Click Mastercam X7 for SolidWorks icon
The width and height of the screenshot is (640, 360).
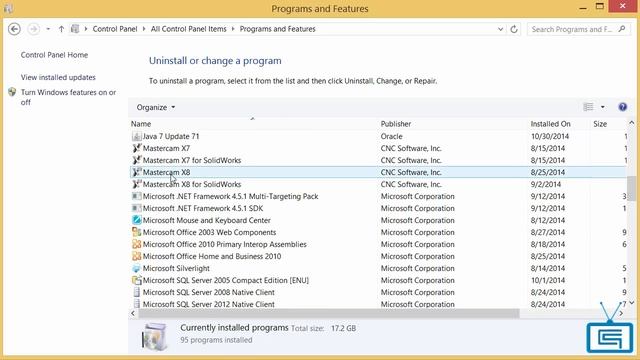(x=137, y=160)
